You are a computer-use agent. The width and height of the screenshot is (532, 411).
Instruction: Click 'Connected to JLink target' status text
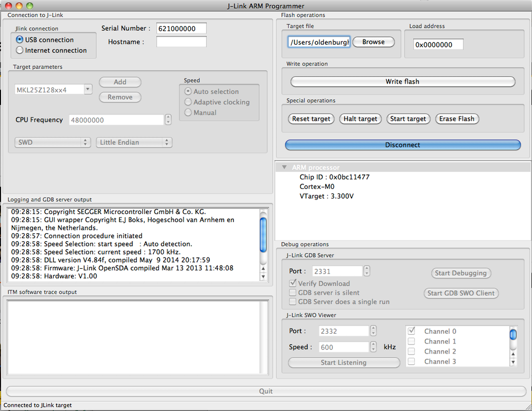pos(37,405)
